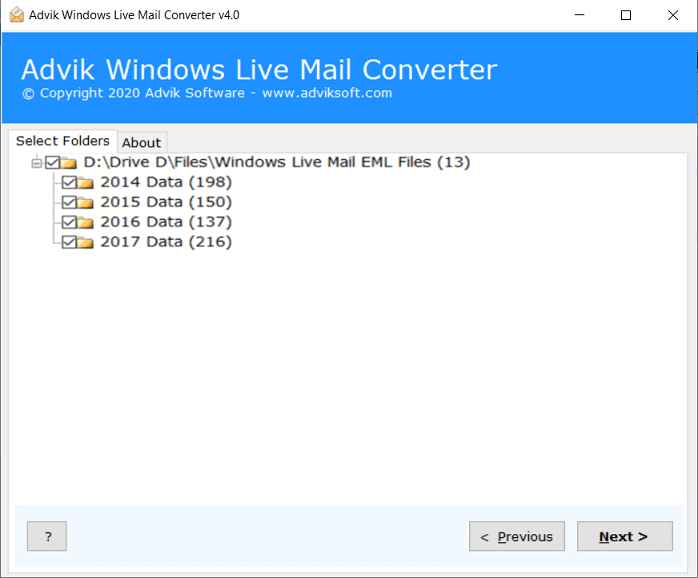The image size is (698, 578).
Task: Click the 2014 Data folder icon
Action: click(x=85, y=182)
